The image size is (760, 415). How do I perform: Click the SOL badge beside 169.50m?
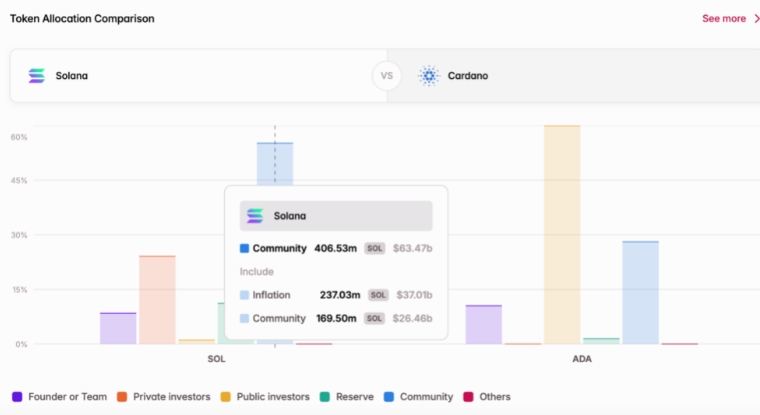pos(374,319)
